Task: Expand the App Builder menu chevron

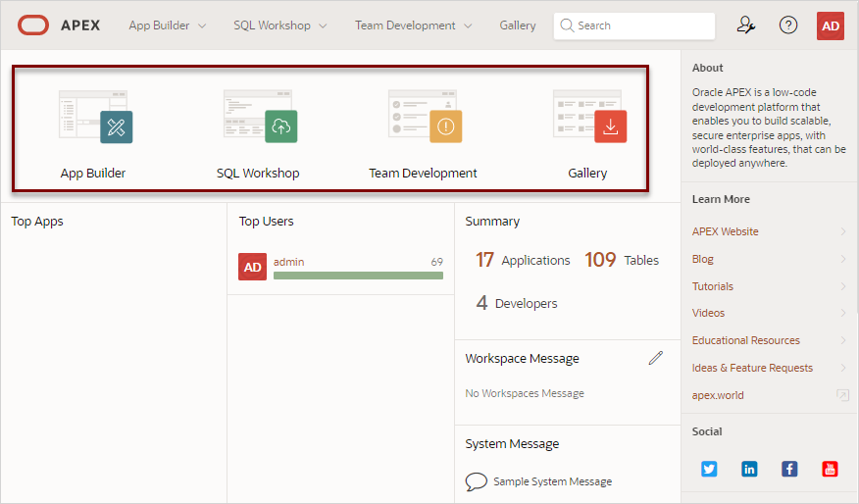Action: (202, 25)
